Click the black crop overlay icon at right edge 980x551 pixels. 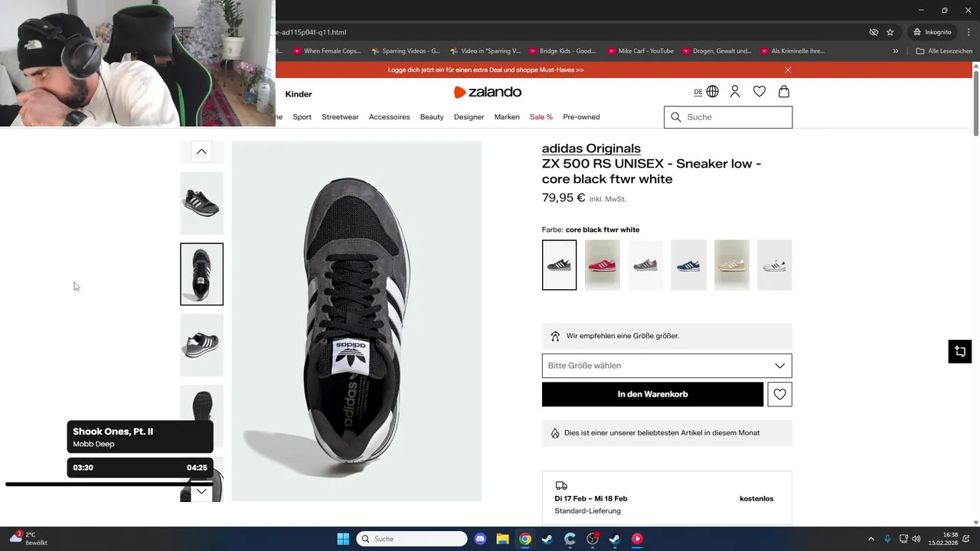(x=960, y=351)
